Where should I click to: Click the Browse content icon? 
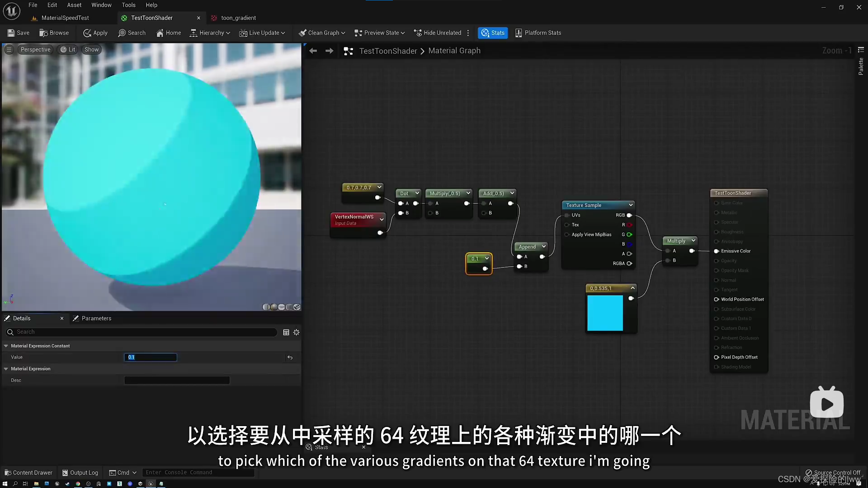click(54, 33)
